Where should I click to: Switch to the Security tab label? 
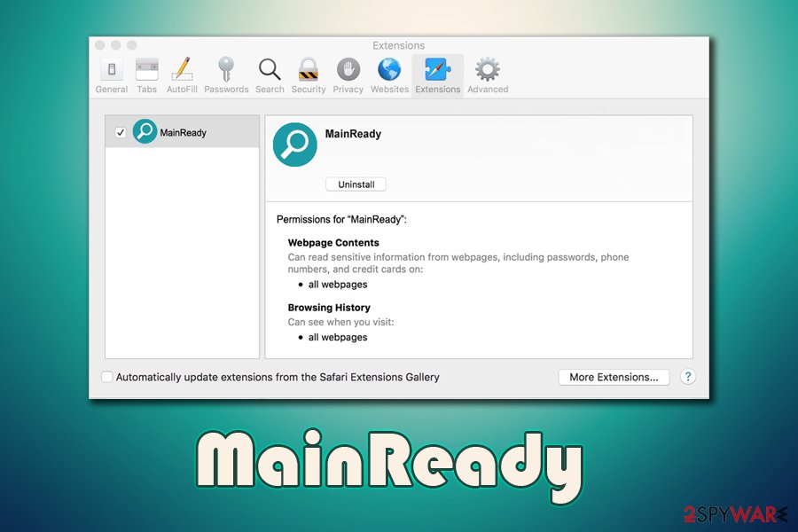(309, 89)
